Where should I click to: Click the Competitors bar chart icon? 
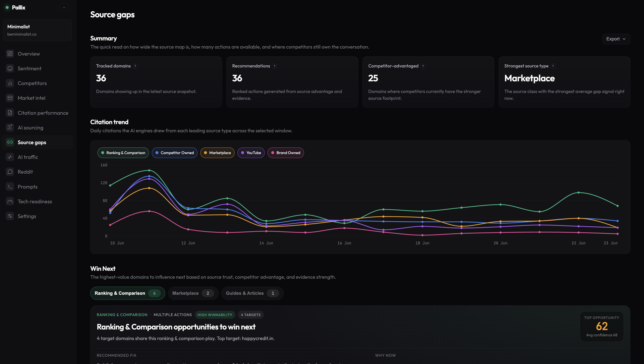[x=10, y=83]
